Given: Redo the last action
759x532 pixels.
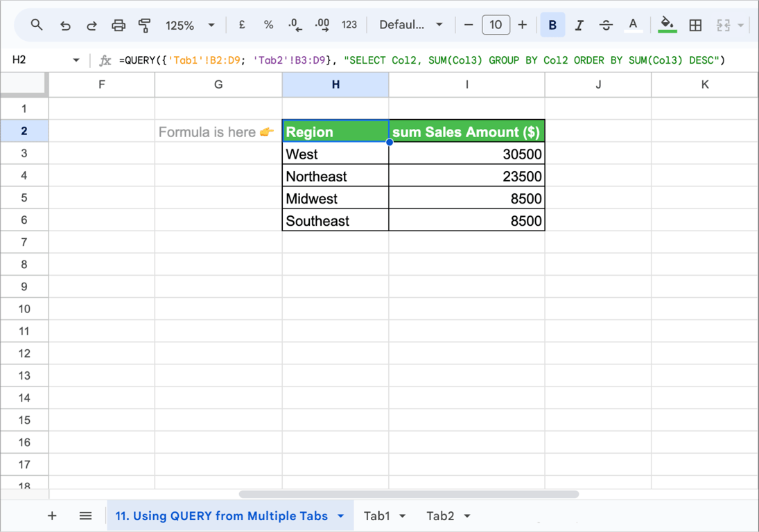Looking at the screenshot, I should pyautogui.click(x=91, y=25).
